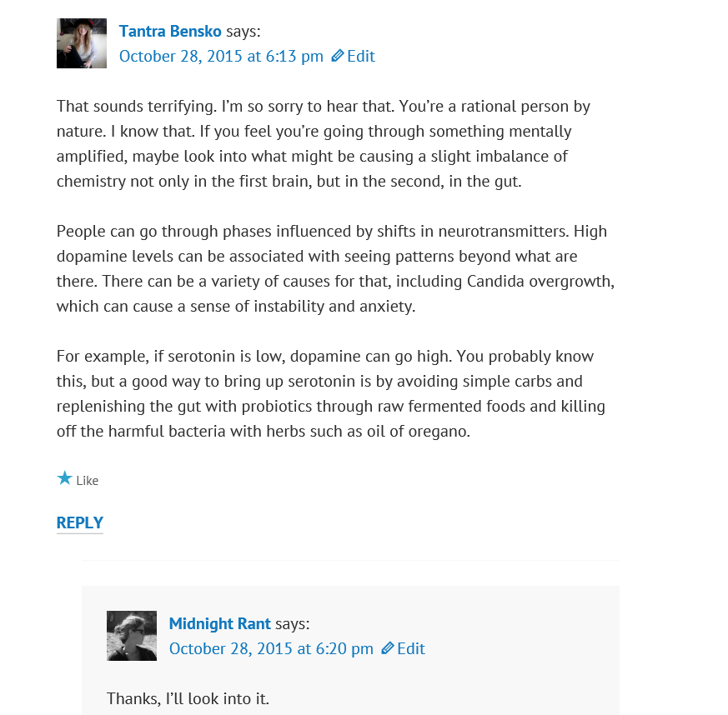Open Tantra Bensko's avatar picture

pos(82,43)
